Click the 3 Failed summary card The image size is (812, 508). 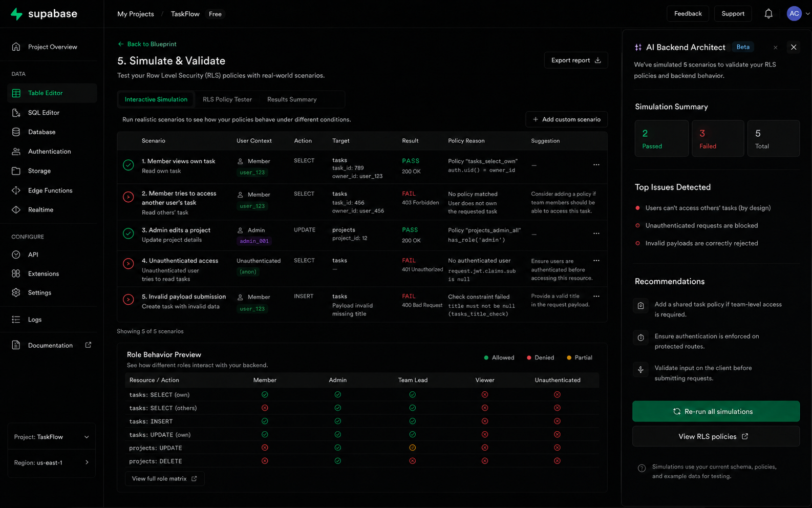tap(718, 138)
